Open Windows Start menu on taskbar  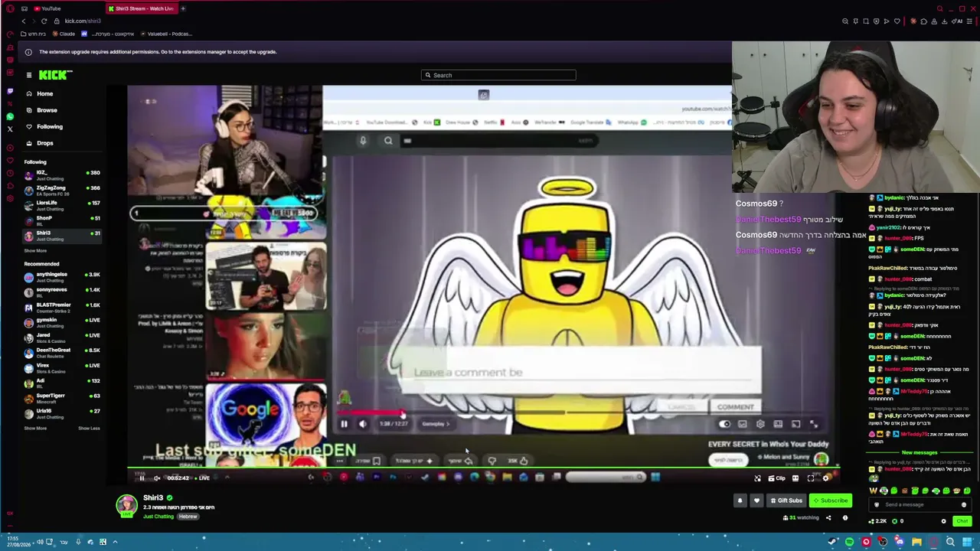pyautogui.click(x=967, y=543)
